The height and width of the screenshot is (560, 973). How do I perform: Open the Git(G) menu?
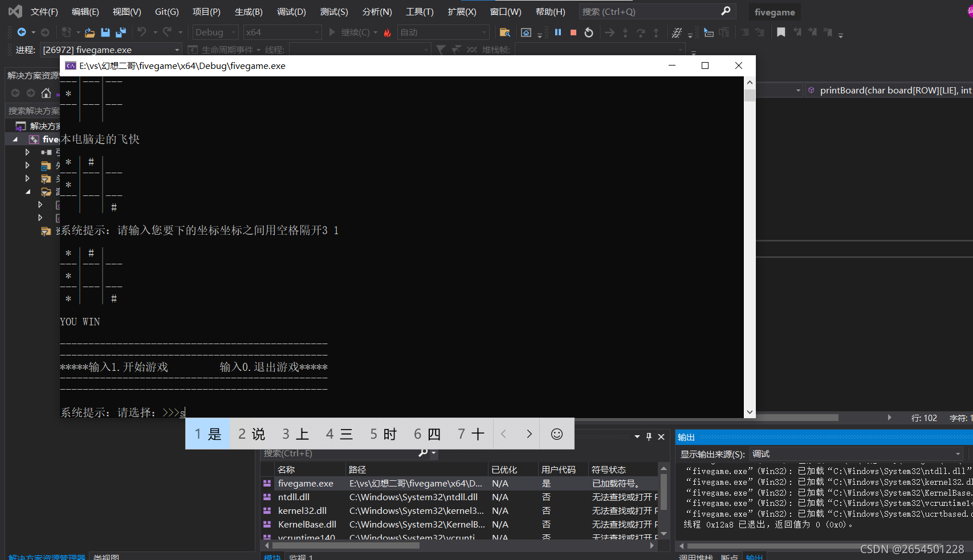(x=166, y=11)
